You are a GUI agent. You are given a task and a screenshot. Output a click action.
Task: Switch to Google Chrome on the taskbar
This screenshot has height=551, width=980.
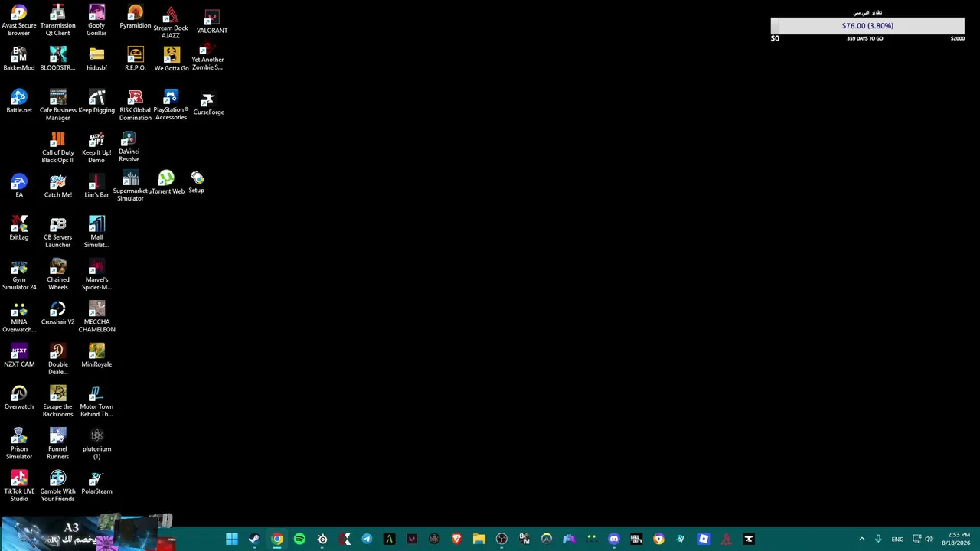[277, 539]
